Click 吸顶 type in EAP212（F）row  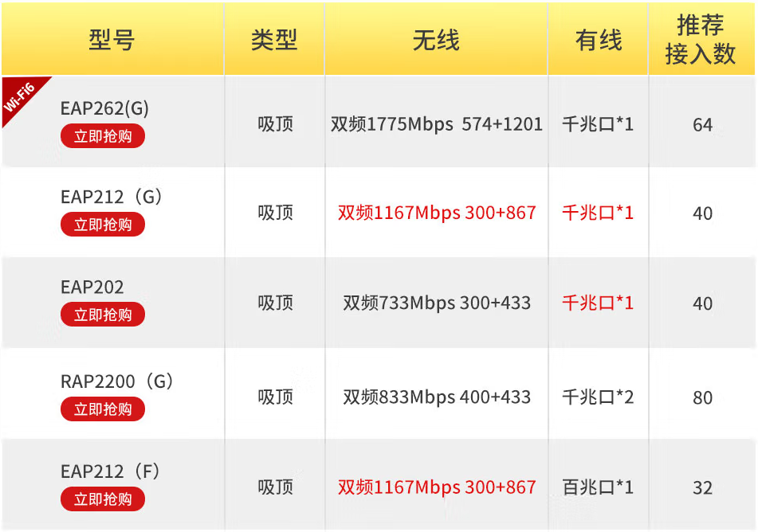point(275,487)
